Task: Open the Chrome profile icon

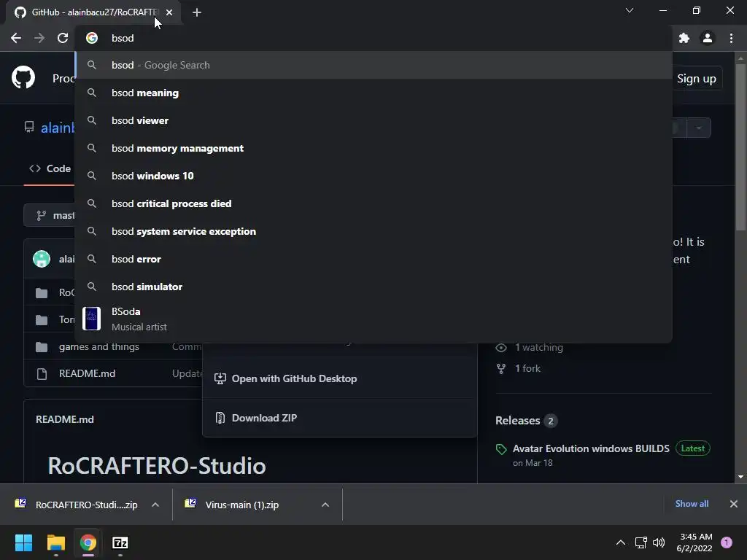Action: [x=708, y=38]
